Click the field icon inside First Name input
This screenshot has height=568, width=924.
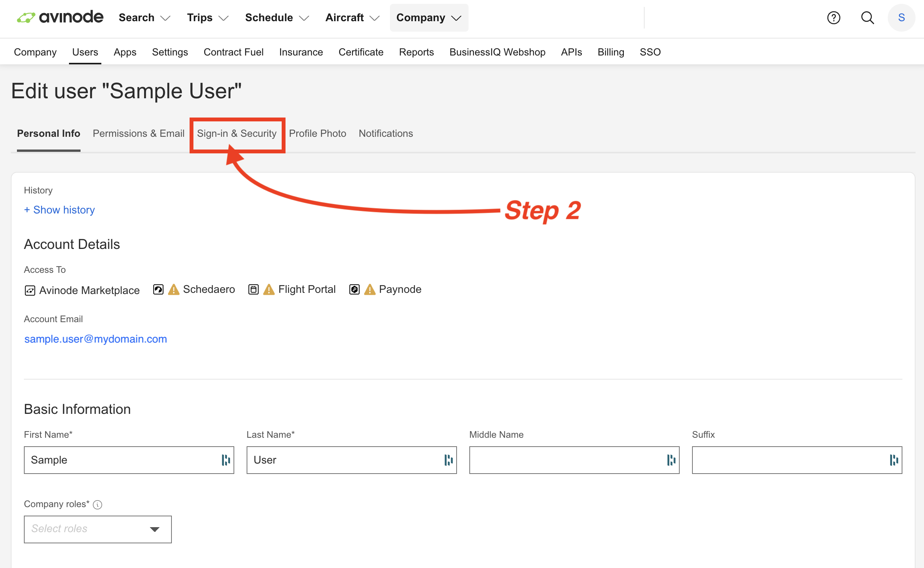[226, 460]
